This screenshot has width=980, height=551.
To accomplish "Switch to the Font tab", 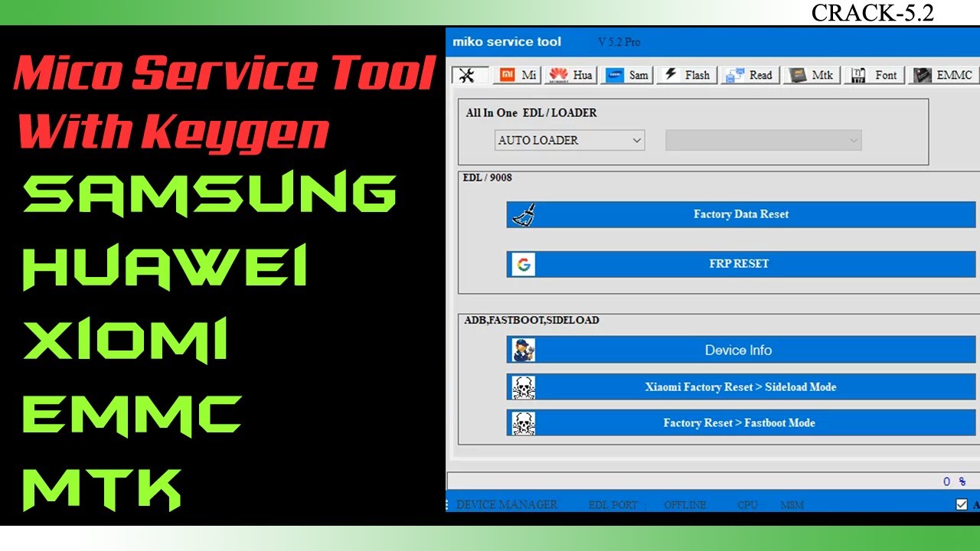I will coord(874,75).
